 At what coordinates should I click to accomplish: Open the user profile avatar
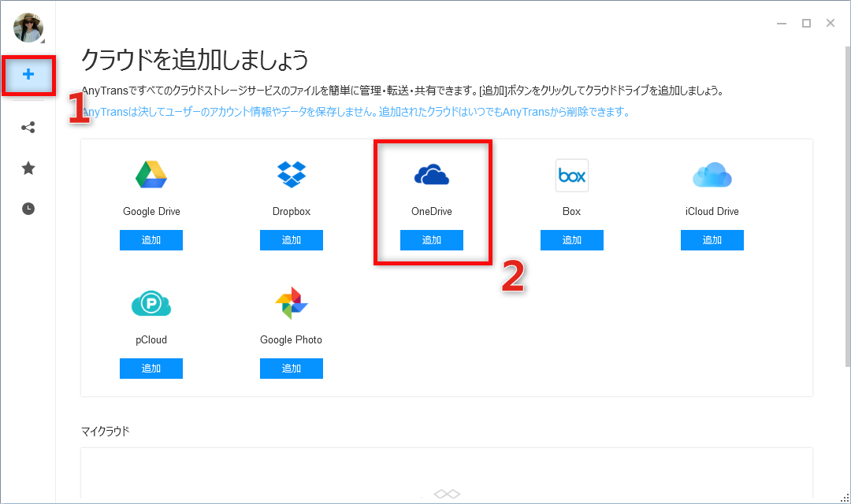[28, 27]
